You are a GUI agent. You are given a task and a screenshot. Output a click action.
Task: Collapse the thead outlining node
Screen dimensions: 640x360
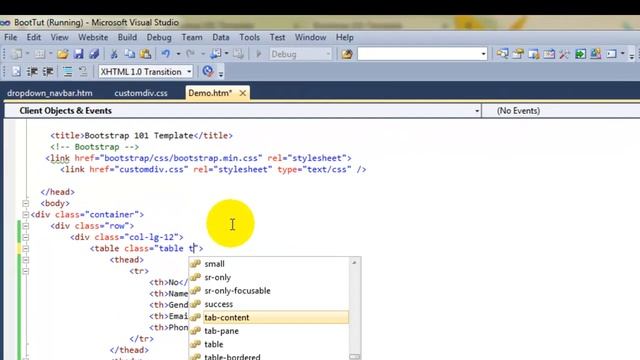[26, 260]
